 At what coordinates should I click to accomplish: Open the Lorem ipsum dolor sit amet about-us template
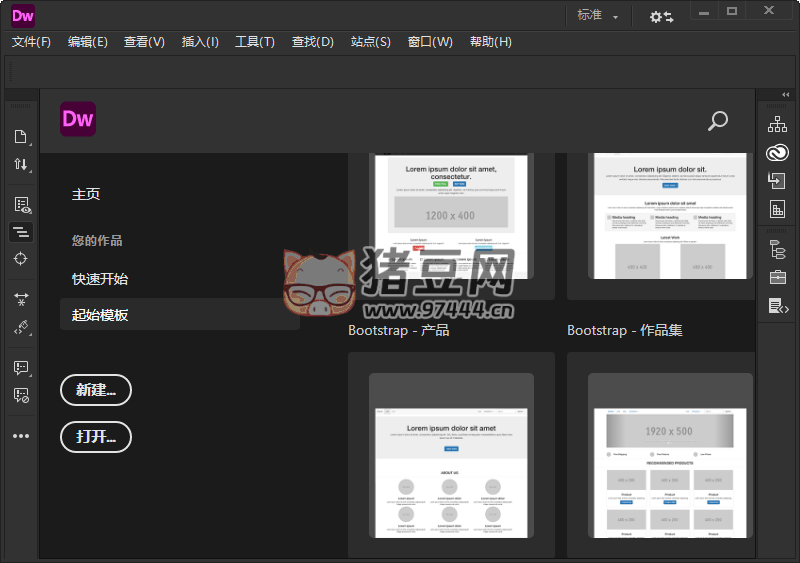(451, 456)
